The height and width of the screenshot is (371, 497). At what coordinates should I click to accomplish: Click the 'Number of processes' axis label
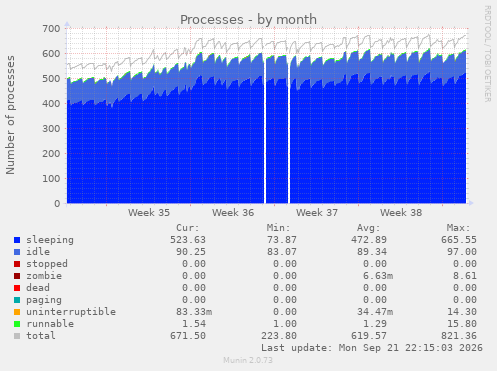(x=10, y=115)
